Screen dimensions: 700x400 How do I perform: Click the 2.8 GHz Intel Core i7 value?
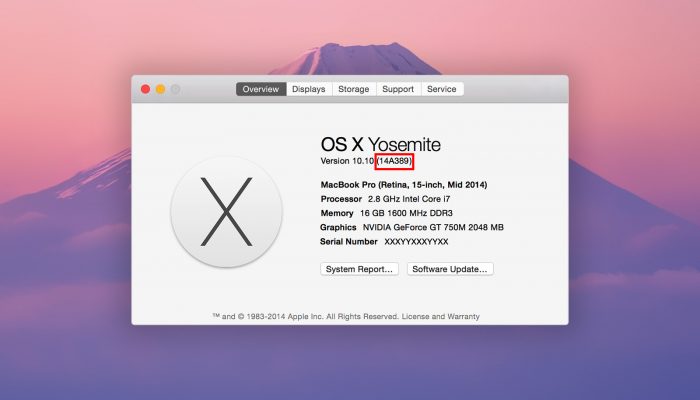[x=409, y=199]
